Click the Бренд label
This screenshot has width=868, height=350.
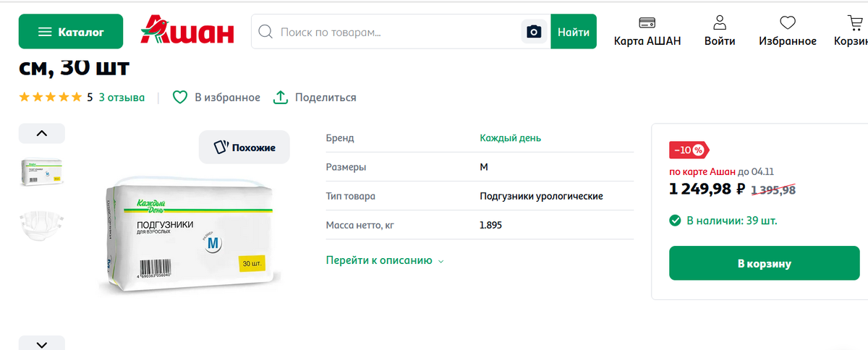click(340, 138)
